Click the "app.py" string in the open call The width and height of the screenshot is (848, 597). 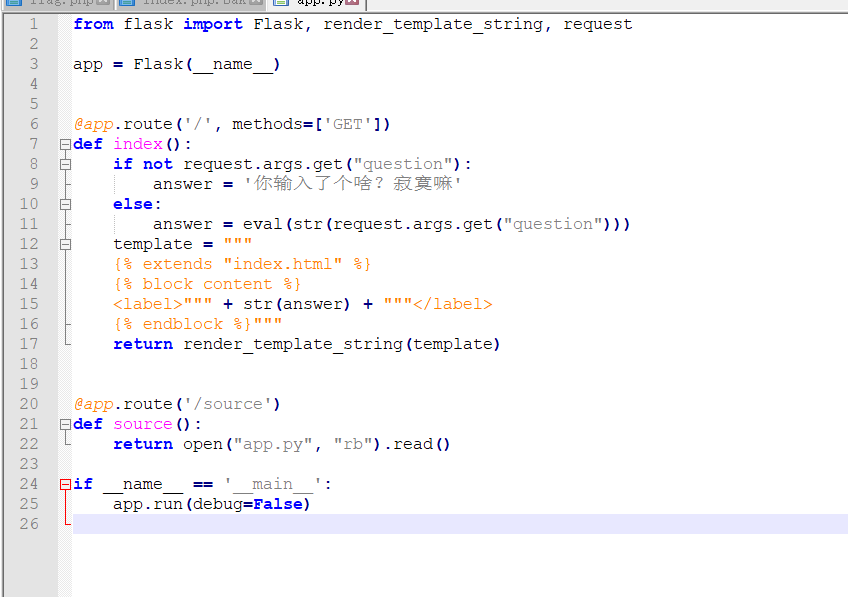273,445
